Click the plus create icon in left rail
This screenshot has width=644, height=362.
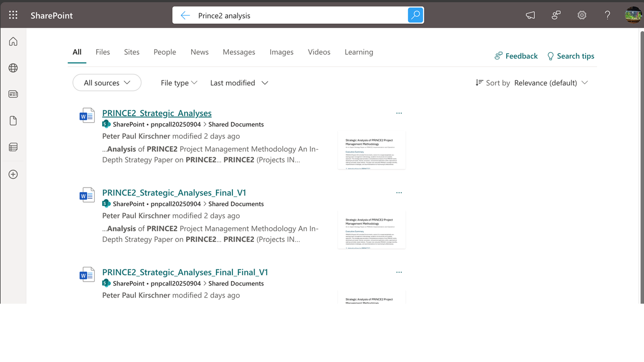click(13, 174)
